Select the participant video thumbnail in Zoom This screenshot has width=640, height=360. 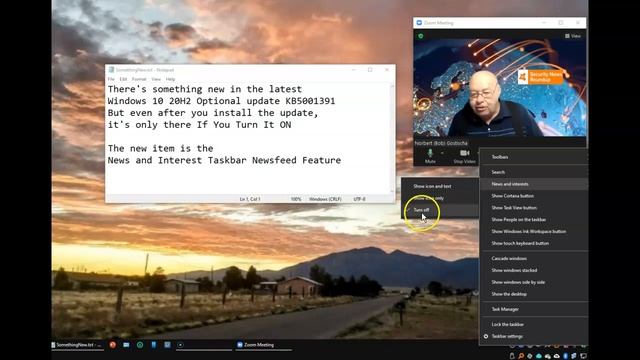point(500,88)
